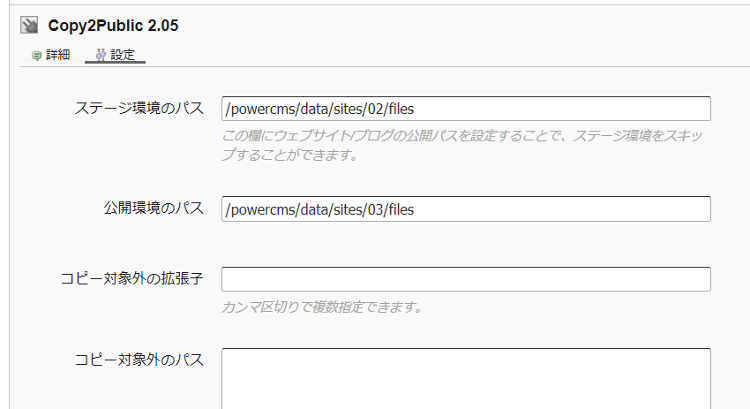Click the Copy2Public 2.05 plugin title
This screenshot has width=750, height=409.
pos(113,26)
